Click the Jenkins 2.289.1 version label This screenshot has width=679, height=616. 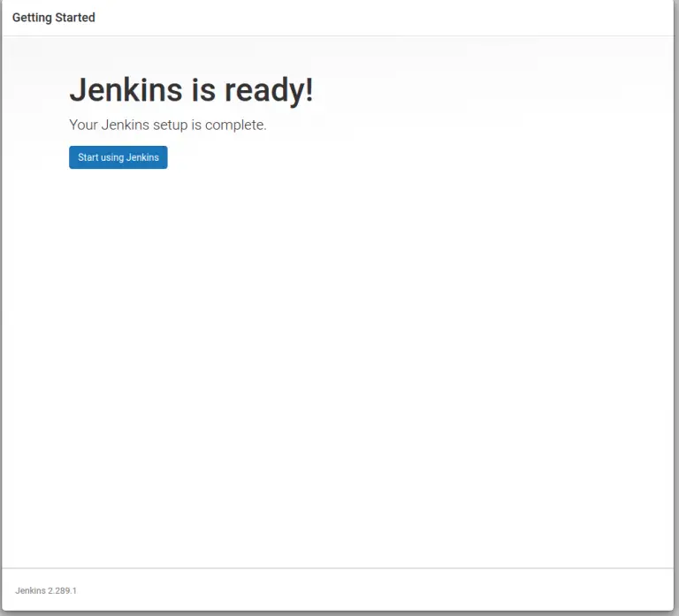pos(52,590)
